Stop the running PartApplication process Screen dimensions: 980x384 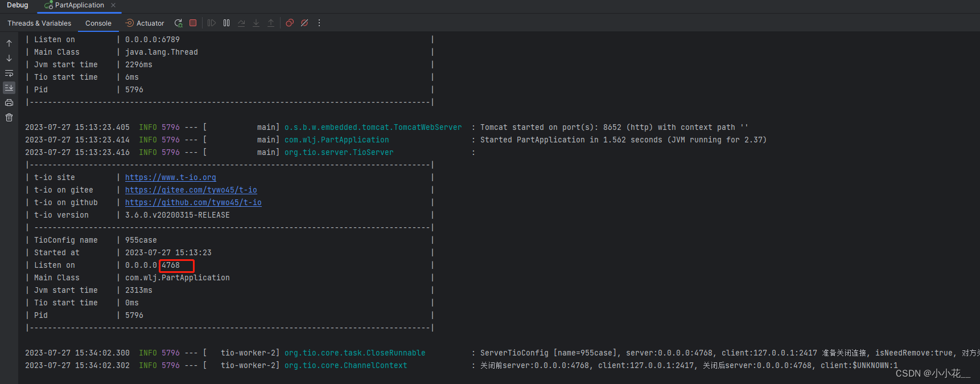click(x=193, y=23)
